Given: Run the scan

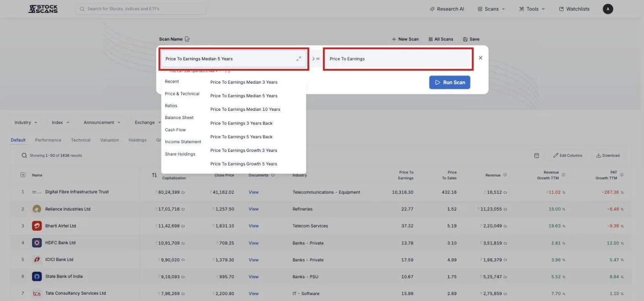Looking at the screenshot, I should coord(449,83).
